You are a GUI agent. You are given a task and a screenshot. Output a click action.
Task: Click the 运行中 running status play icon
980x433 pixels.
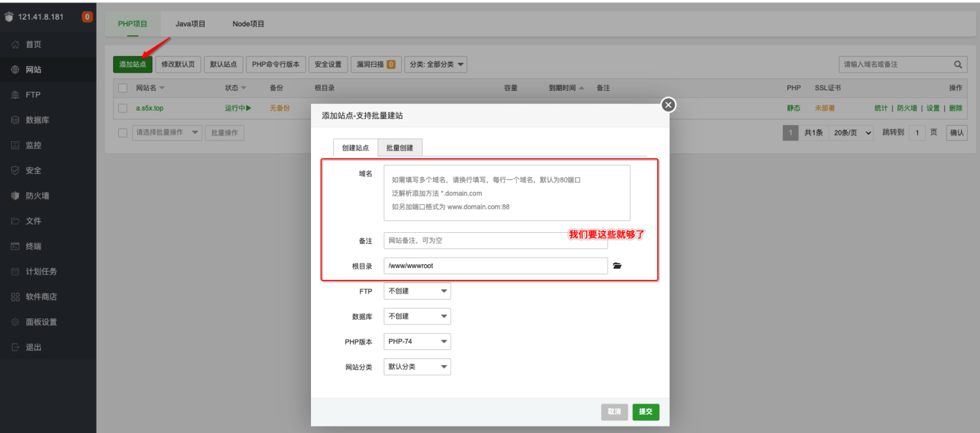tap(248, 108)
